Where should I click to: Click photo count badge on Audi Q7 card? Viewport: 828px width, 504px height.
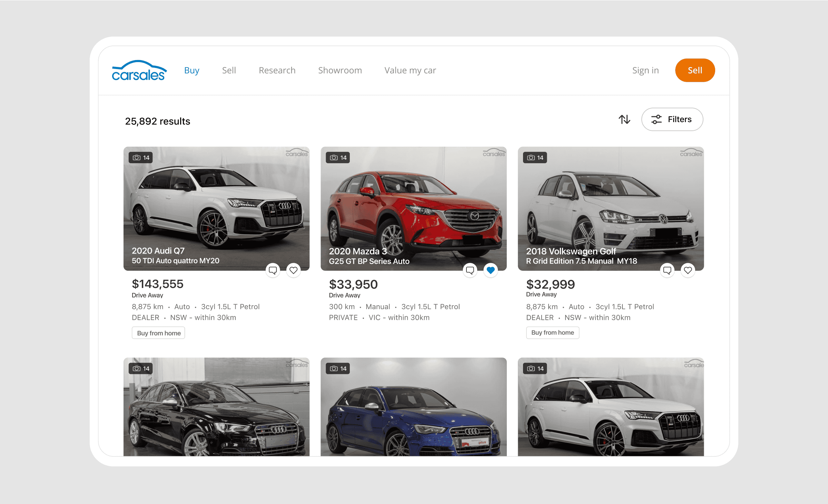[141, 158]
